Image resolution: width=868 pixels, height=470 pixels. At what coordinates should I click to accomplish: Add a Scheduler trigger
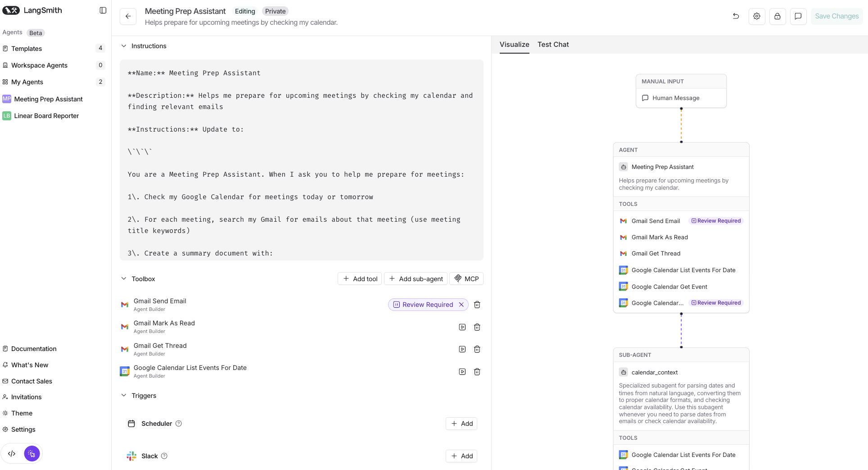[461, 424]
